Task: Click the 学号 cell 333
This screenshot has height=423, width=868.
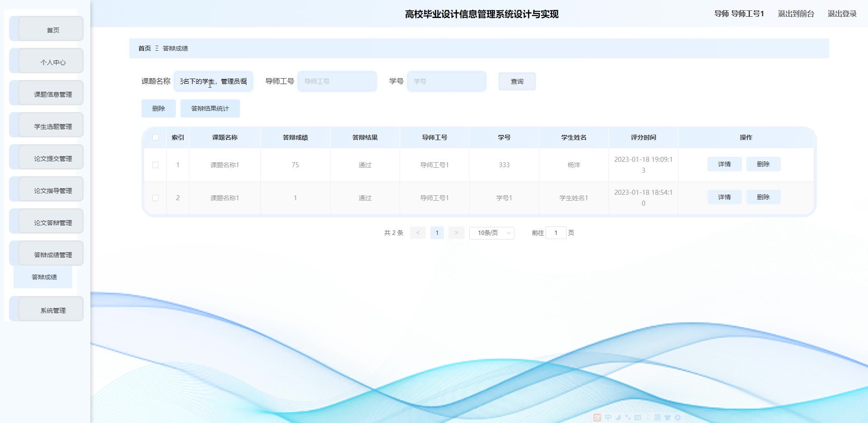Action: pyautogui.click(x=505, y=165)
